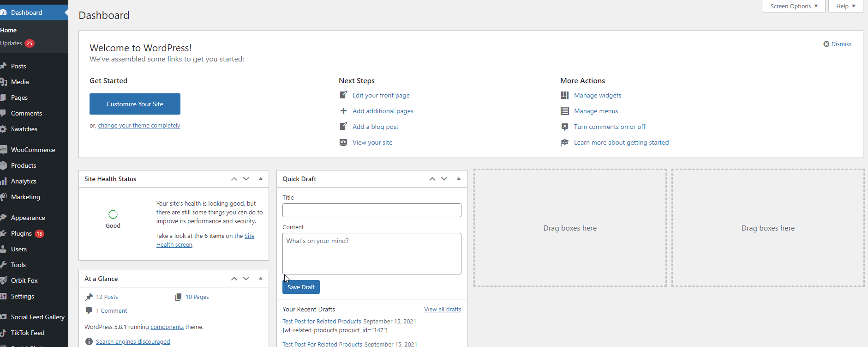This screenshot has height=347, width=868.
Task: Collapse the Site Health Status panel
Action: 261,179
